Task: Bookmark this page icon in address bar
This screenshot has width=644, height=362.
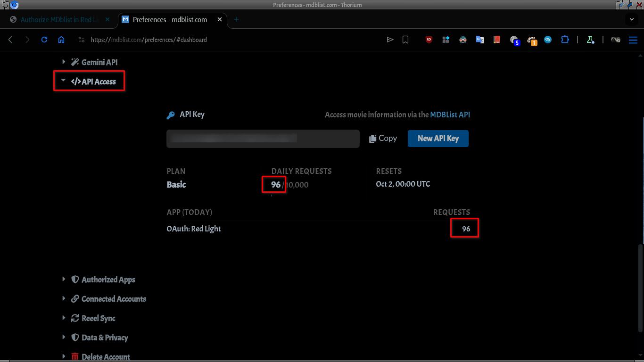Action: click(x=405, y=40)
